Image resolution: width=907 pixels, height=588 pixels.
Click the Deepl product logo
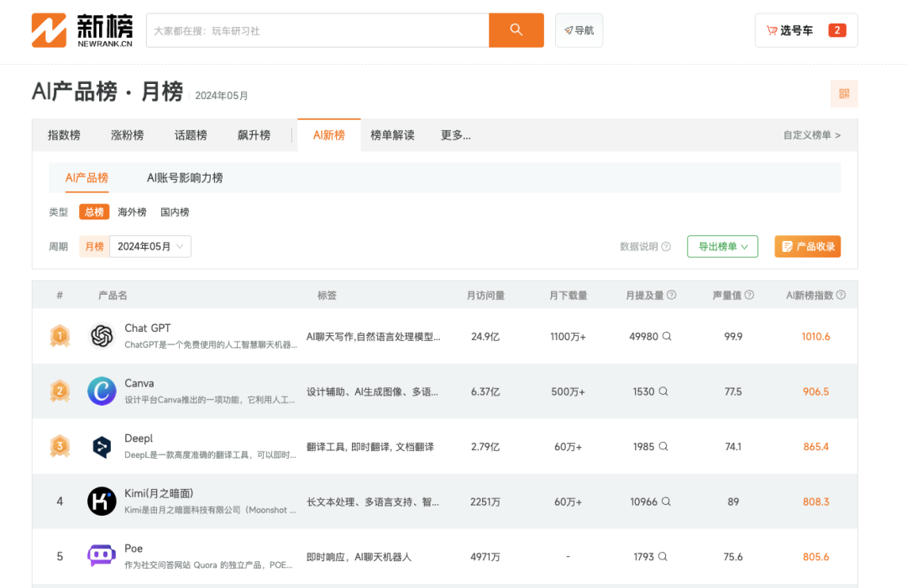click(x=102, y=446)
